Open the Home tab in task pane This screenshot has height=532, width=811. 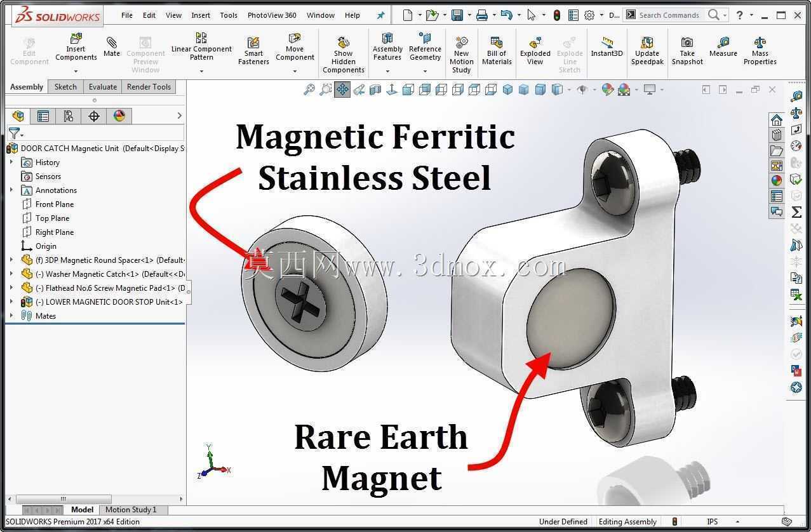[x=777, y=120]
